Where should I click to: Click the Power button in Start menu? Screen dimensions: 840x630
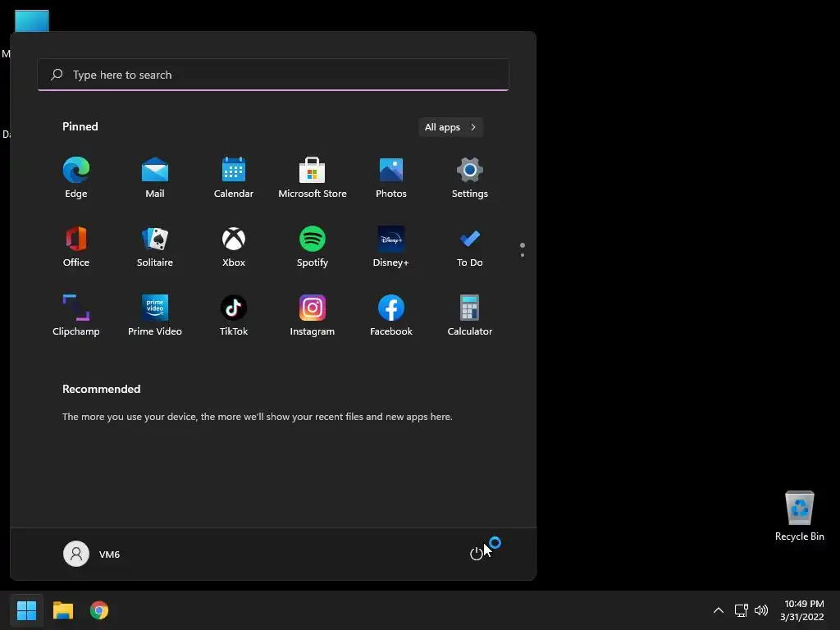pyautogui.click(x=477, y=554)
